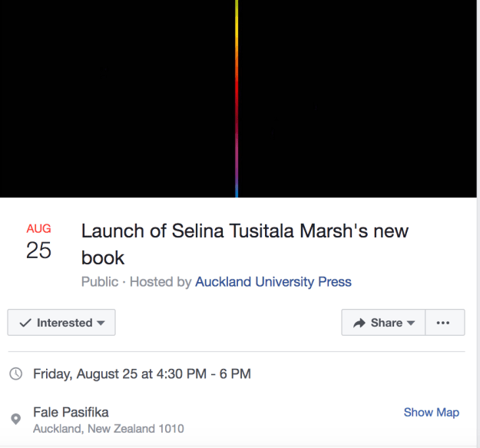Click the Share button label
Viewport: 480px width, 448px height.
[386, 324]
